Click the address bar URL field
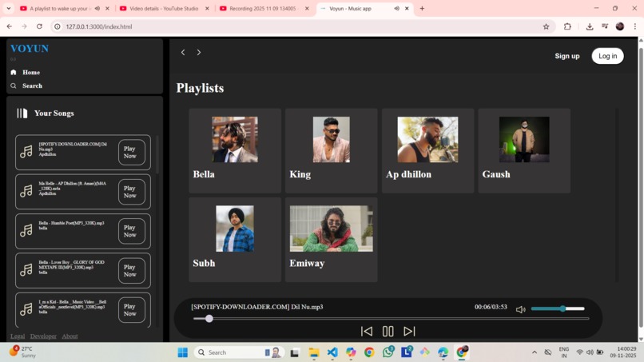 pyautogui.click(x=302, y=26)
